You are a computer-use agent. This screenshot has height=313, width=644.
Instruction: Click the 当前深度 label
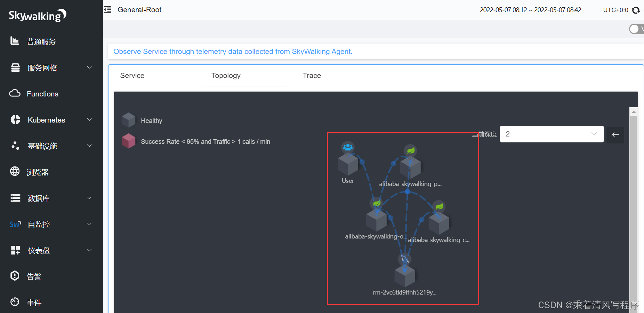(x=484, y=134)
